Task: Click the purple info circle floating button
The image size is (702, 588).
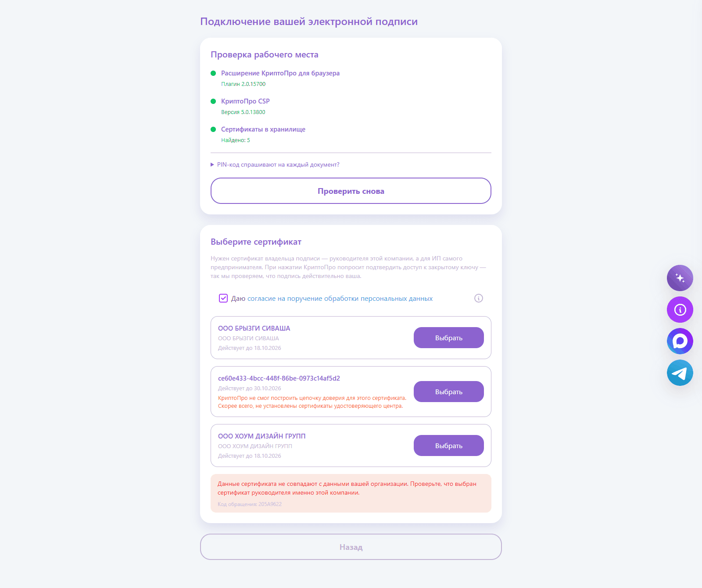Action: [x=680, y=310]
